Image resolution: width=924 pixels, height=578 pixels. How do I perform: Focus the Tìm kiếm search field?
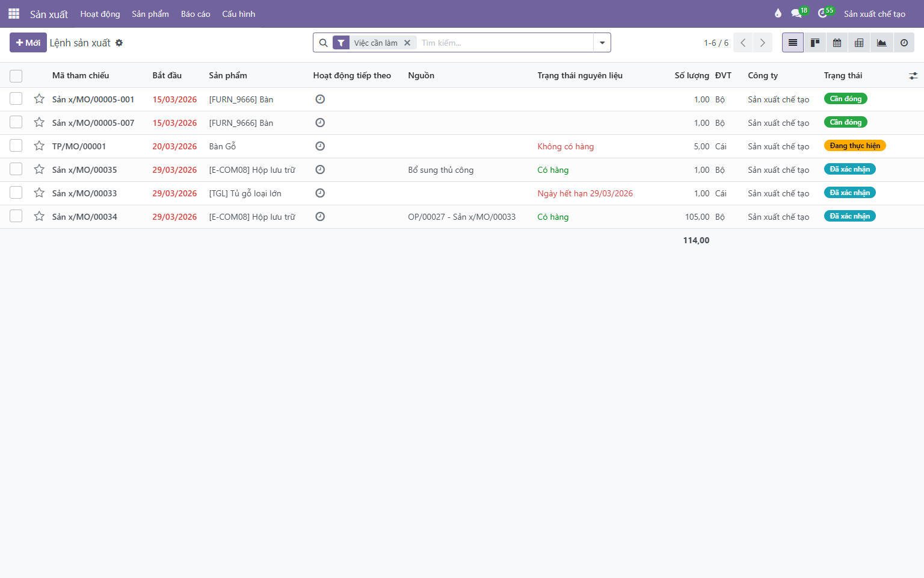[x=505, y=43]
